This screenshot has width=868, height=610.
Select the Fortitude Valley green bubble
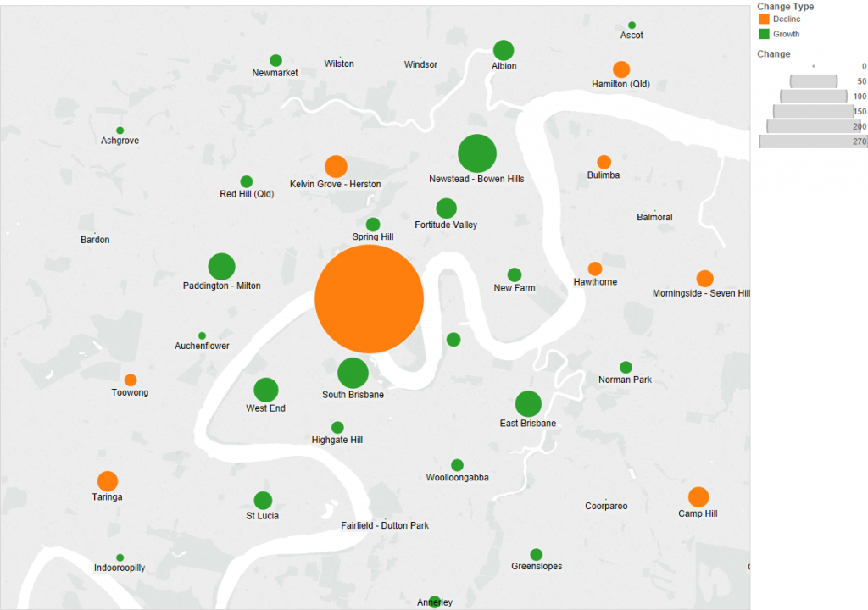pos(446,208)
